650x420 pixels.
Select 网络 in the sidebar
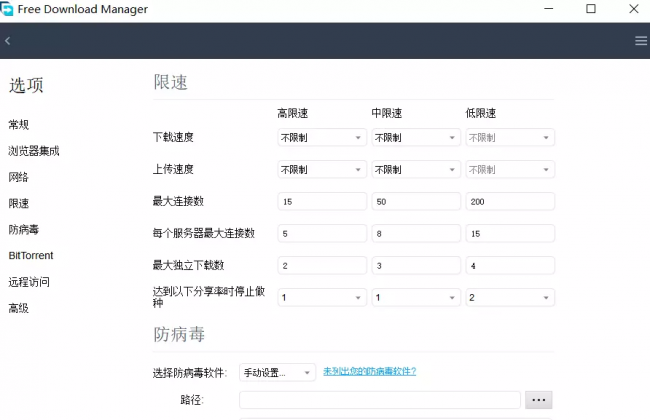pyautogui.click(x=19, y=177)
